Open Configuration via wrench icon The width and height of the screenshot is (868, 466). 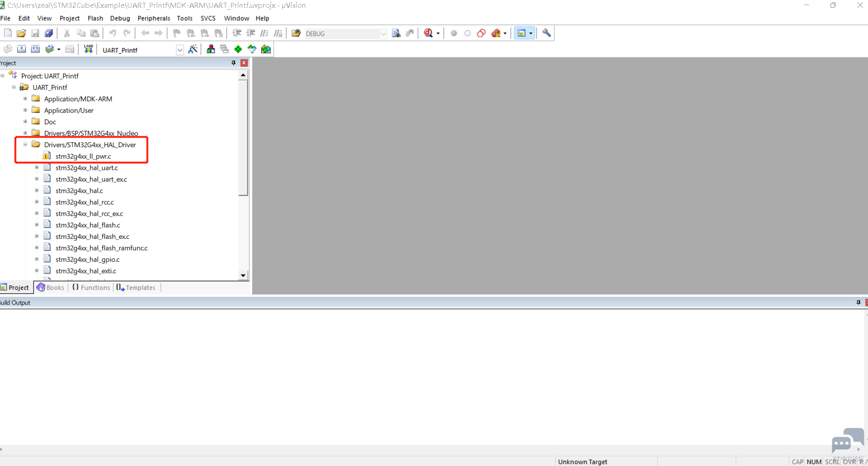547,33
